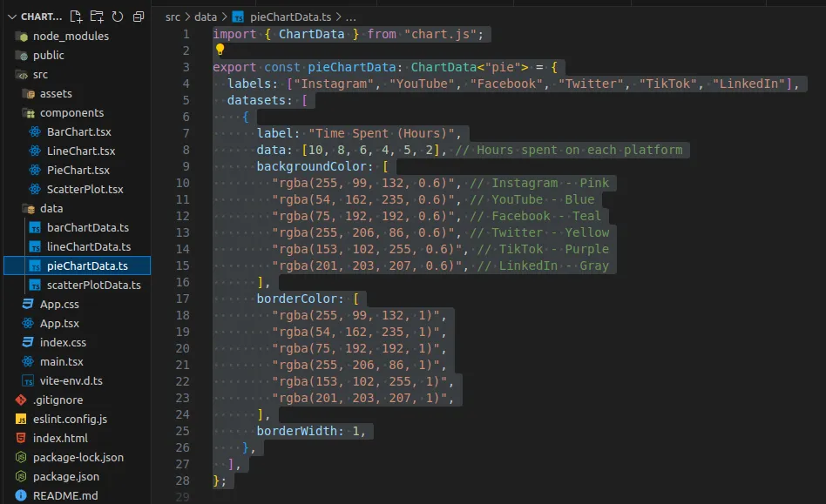Click the HTML icon beside index.html

tap(21, 438)
